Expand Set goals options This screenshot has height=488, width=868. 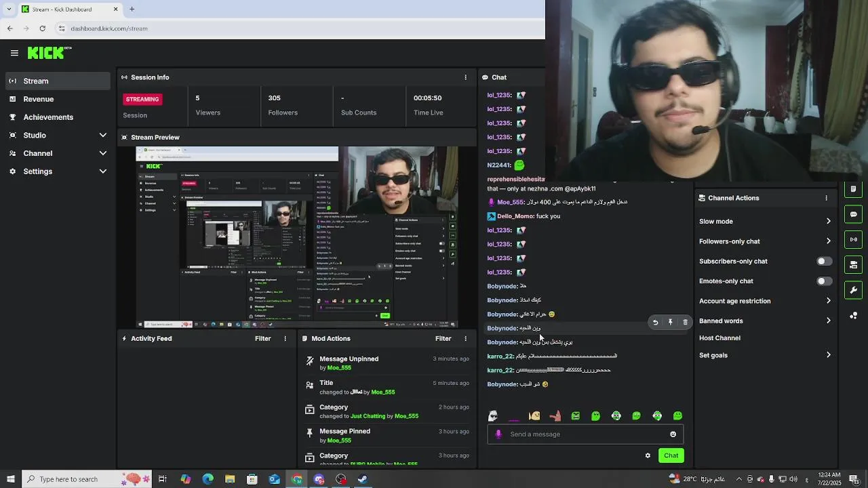point(828,355)
